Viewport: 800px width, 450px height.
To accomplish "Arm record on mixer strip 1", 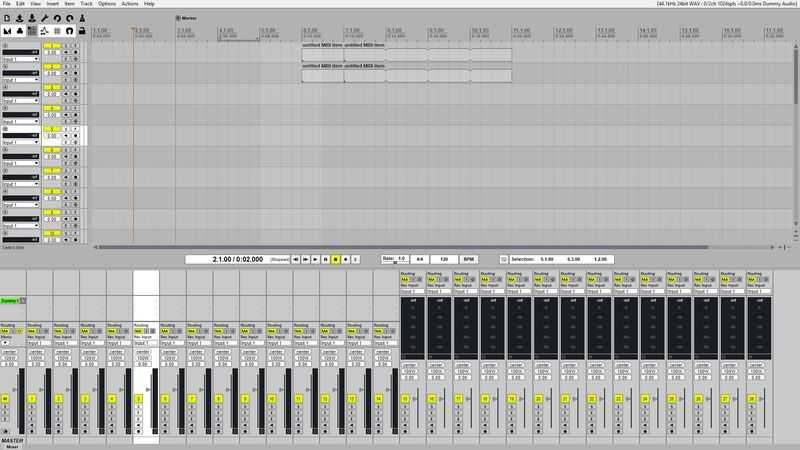I will coord(32,431).
